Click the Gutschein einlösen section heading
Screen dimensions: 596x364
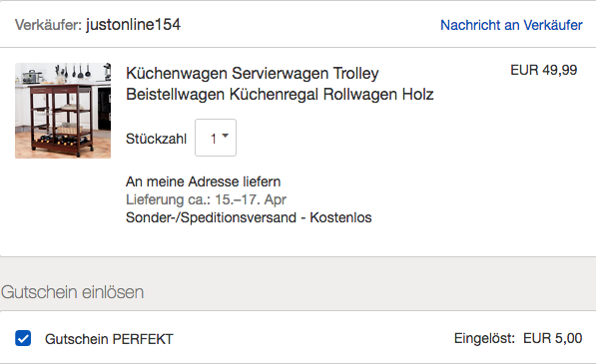tap(72, 292)
